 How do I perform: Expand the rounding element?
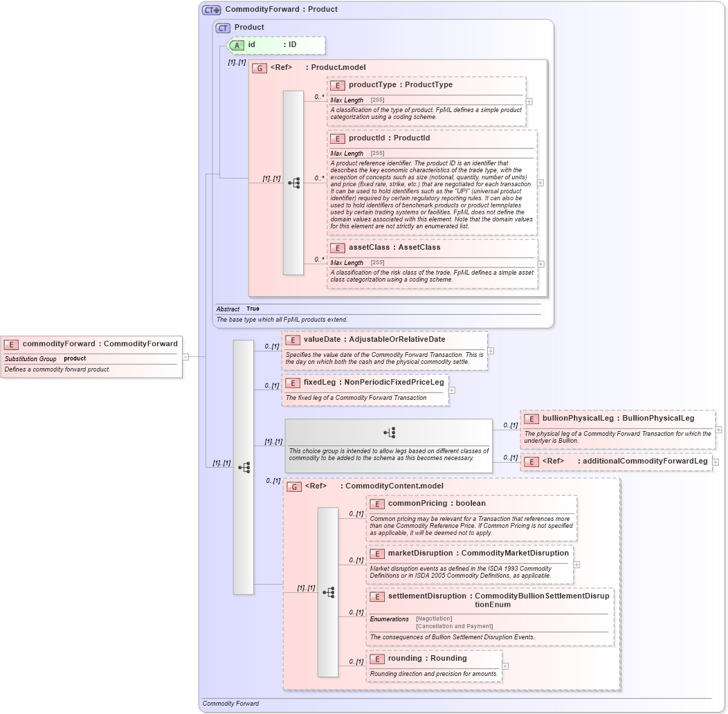pos(505,666)
